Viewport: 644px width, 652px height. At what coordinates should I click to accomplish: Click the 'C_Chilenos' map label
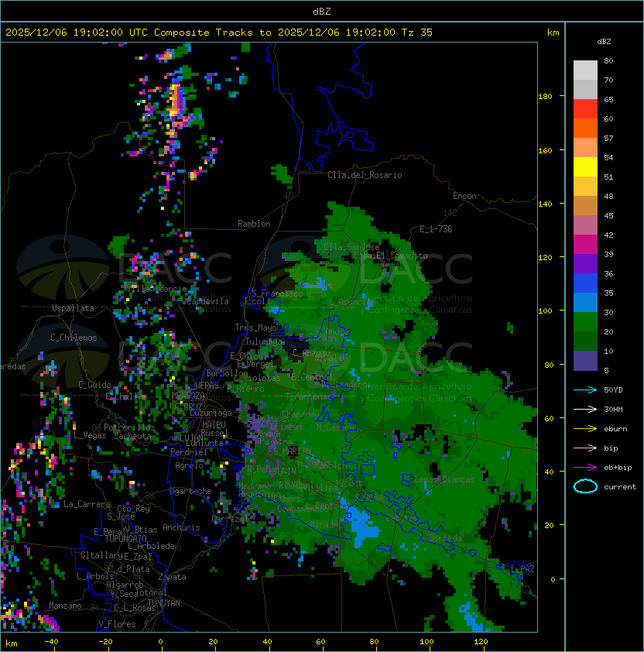pyautogui.click(x=74, y=338)
